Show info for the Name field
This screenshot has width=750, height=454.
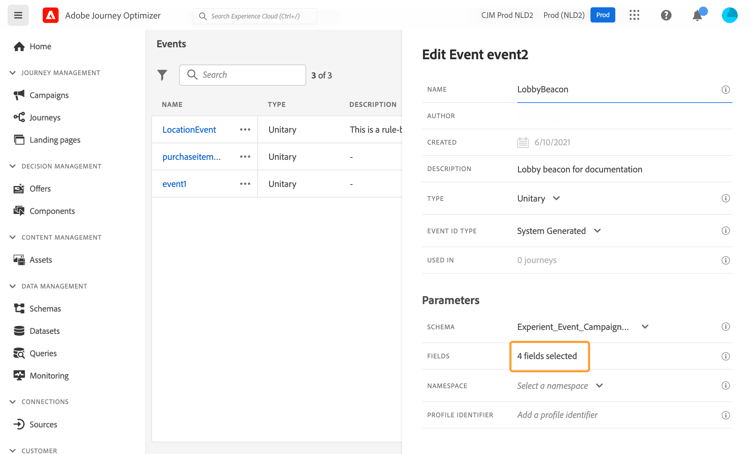pyautogui.click(x=725, y=90)
